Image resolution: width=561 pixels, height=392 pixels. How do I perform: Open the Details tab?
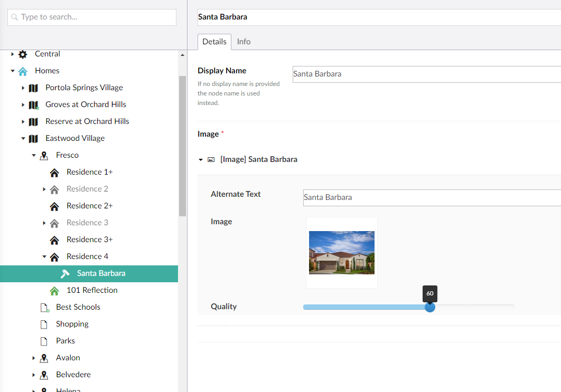214,42
